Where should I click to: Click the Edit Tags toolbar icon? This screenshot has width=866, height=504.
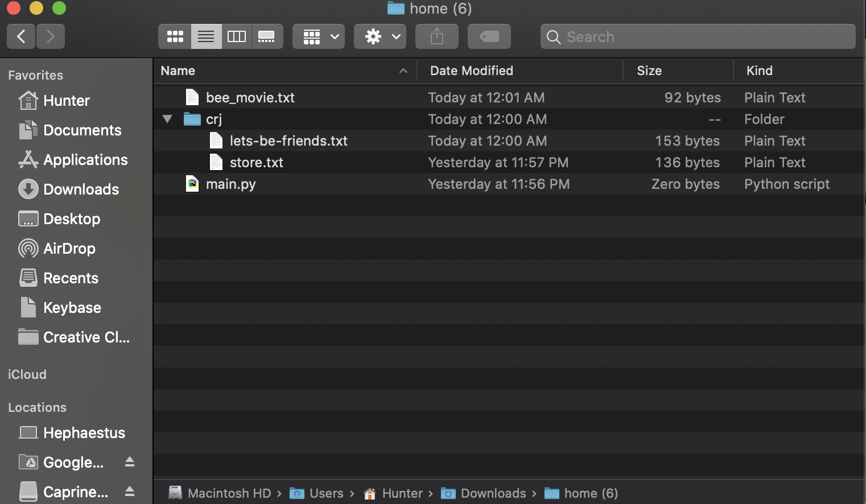[x=489, y=37]
